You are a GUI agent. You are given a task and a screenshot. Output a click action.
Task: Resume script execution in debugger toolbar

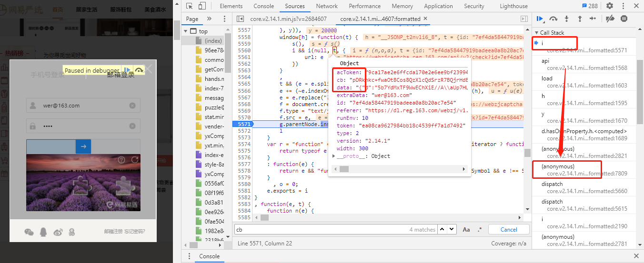pyautogui.click(x=540, y=19)
